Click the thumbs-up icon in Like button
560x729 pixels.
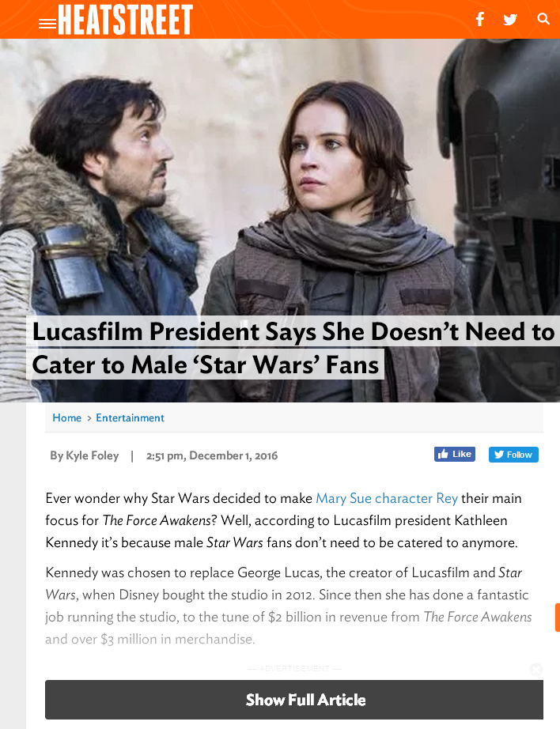click(x=443, y=454)
